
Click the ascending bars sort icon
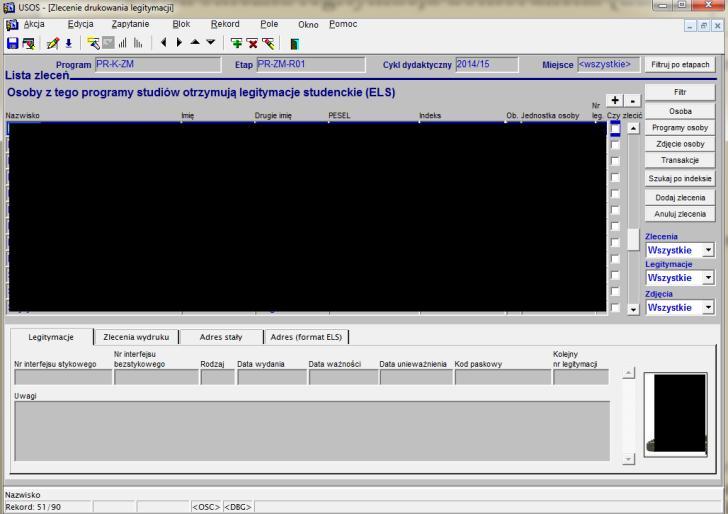pyautogui.click(x=123, y=44)
